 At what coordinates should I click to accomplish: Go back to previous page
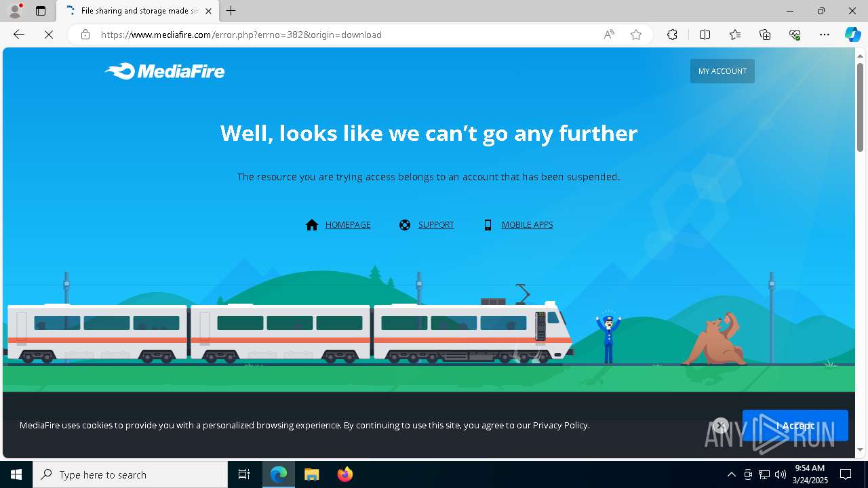tap(19, 35)
